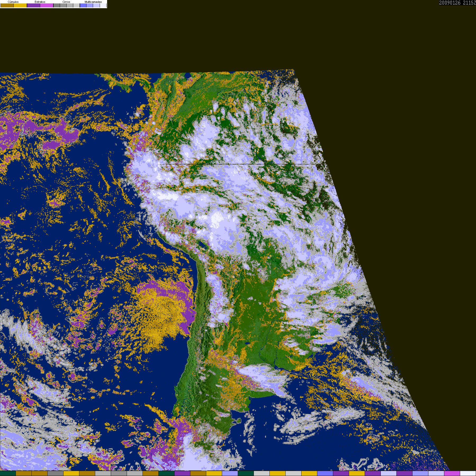The image size is (476, 476).
Task: Select the dark purple Estratos legend swatch
Action: 34,5
